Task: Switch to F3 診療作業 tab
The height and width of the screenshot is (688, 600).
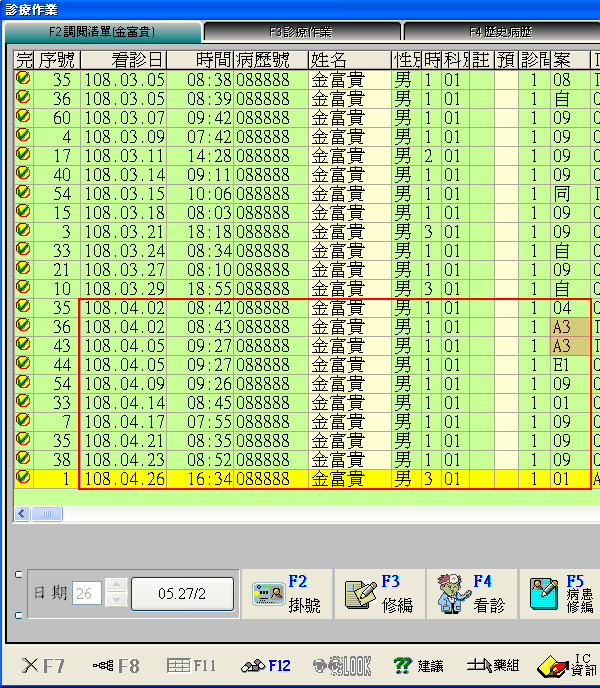Action: coord(301,32)
